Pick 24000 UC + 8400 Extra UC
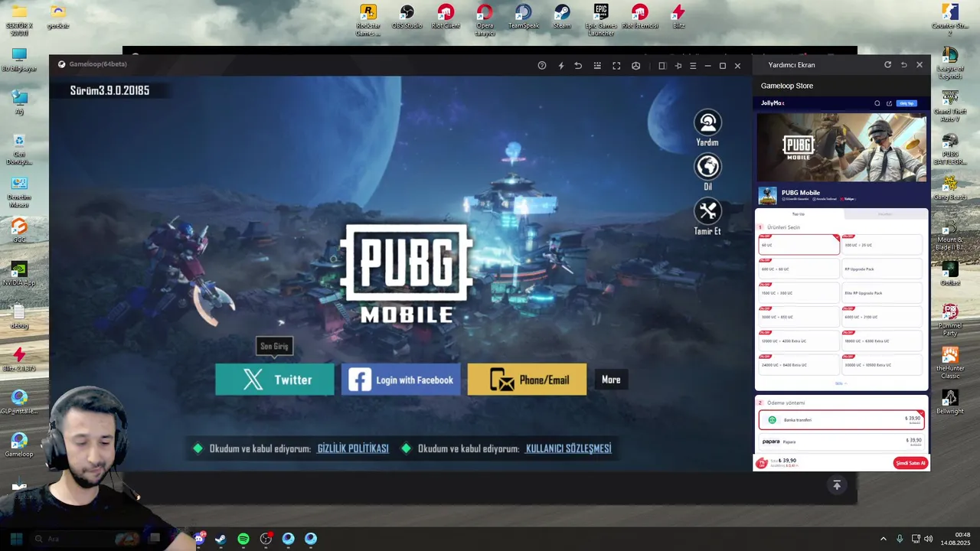Image resolution: width=980 pixels, height=551 pixels. pyautogui.click(x=799, y=365)
